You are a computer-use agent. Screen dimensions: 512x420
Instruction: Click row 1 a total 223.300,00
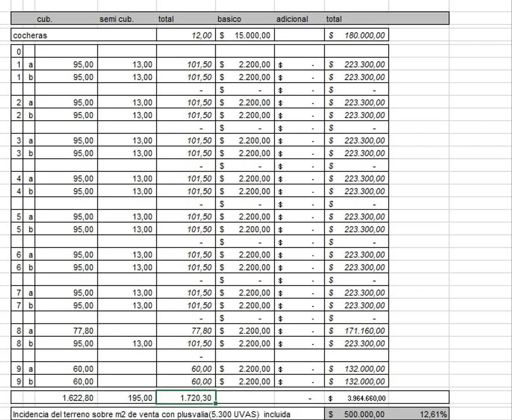click(356, 64)
